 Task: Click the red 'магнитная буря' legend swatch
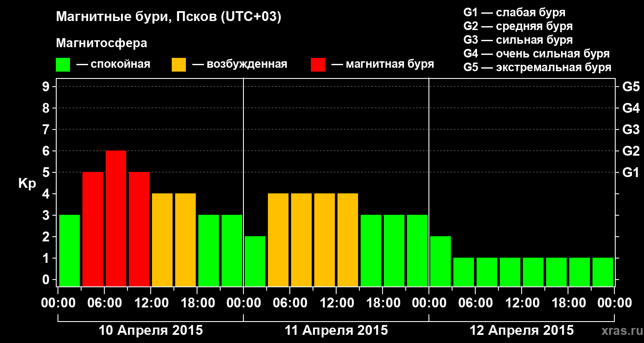[318, 65]
